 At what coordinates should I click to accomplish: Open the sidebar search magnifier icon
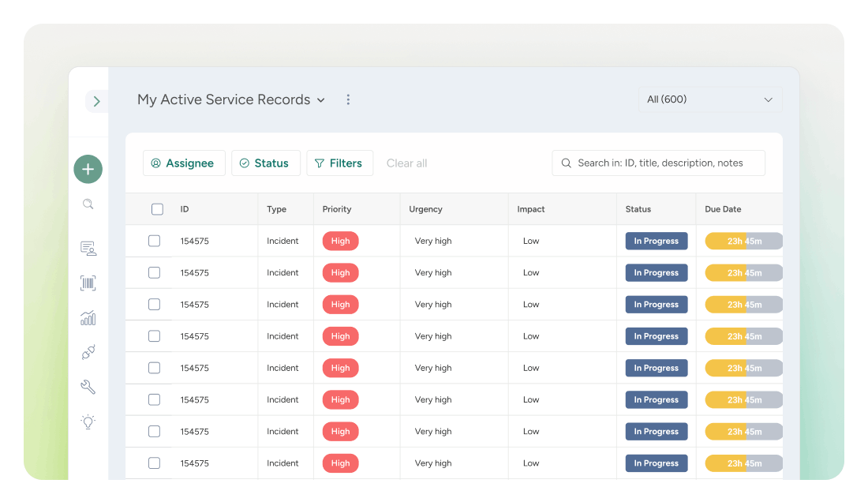(x=88, y=204)
